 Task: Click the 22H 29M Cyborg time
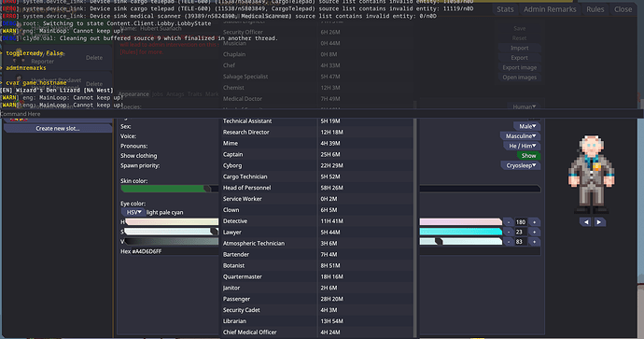(x=332, y=165)
